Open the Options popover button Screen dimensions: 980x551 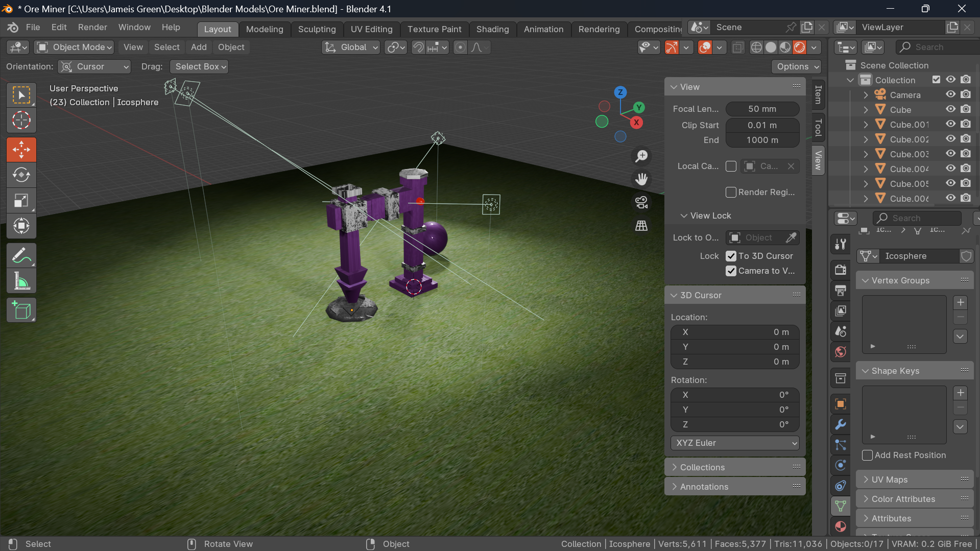796,67
